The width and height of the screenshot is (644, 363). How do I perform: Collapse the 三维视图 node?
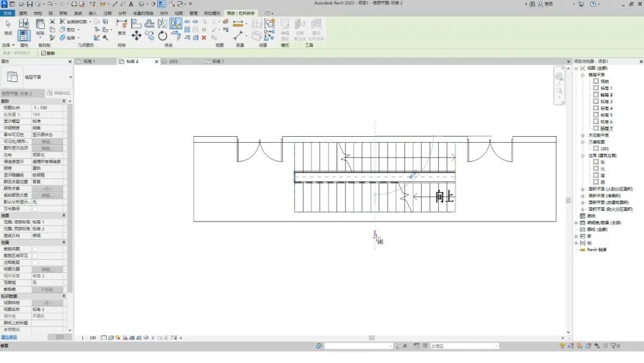[583, 142]
